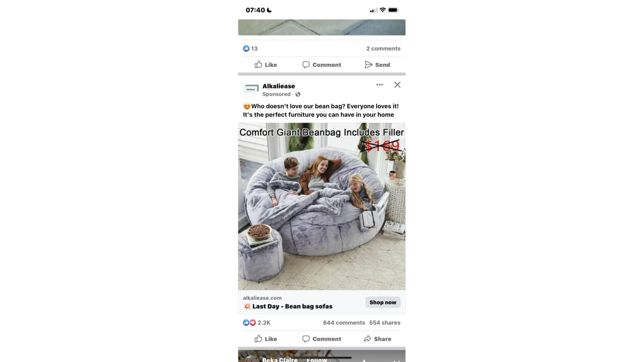Viewport: 644px width, 362px height.
Task: Share the Alkaliease bean bag post
Action: coord(377,339)
